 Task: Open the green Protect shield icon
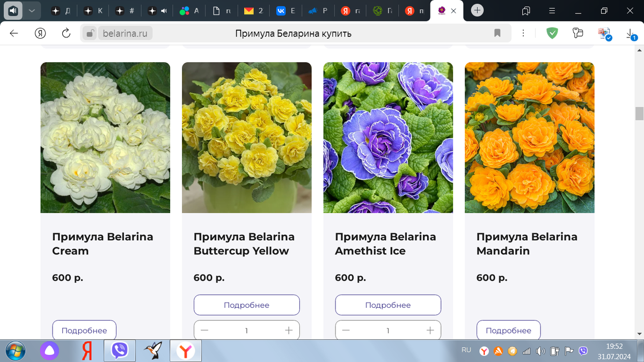(552, 33)
